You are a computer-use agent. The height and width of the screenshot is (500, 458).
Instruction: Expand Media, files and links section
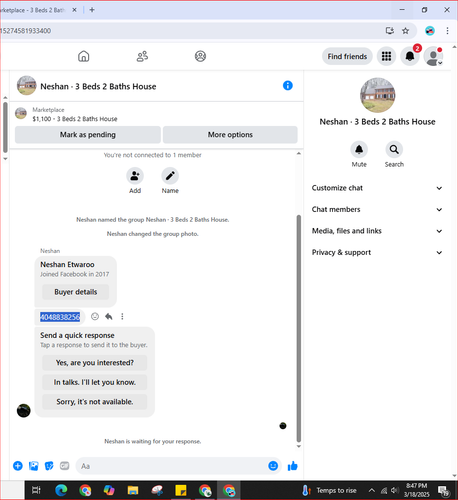pyautogui.click(x=377, y=231)
